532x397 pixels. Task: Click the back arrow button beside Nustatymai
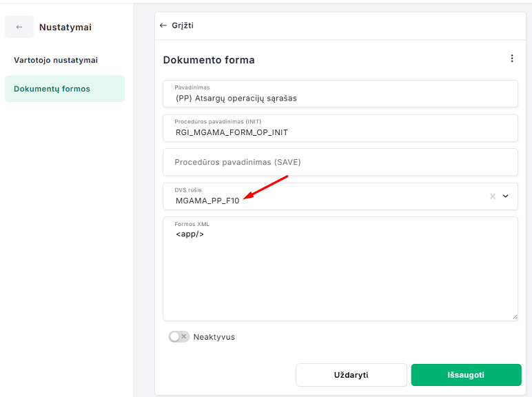pos(19,27)
